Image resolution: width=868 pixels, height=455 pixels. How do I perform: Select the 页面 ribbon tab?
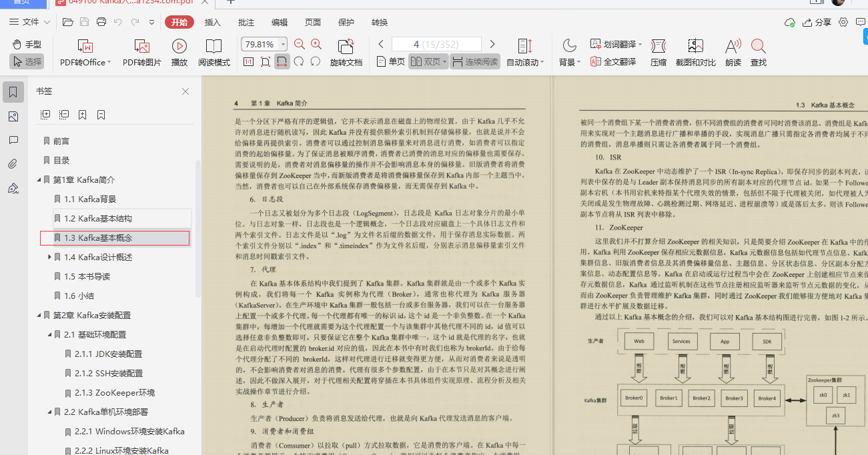[x=313, y=22]
